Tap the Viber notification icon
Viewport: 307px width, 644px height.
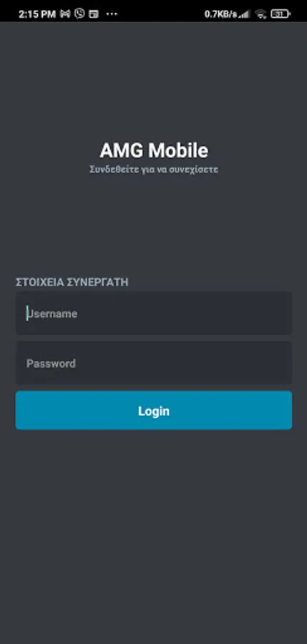coord(79,14)
